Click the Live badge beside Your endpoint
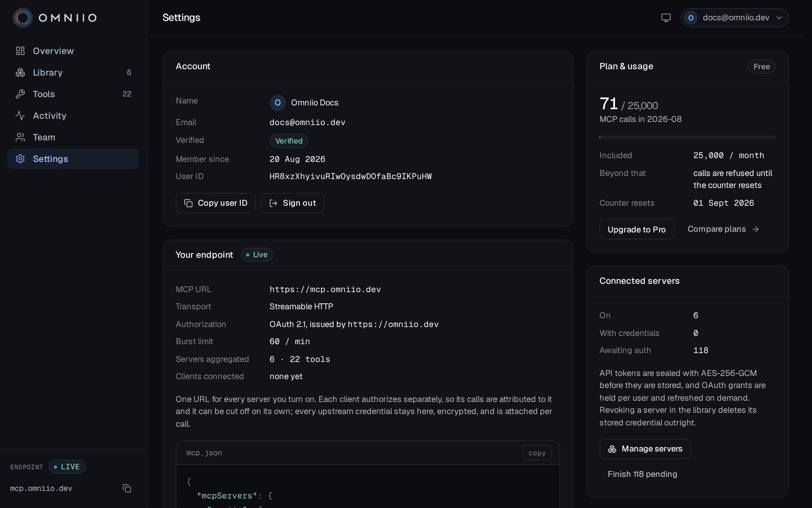 tap(257, 255)
